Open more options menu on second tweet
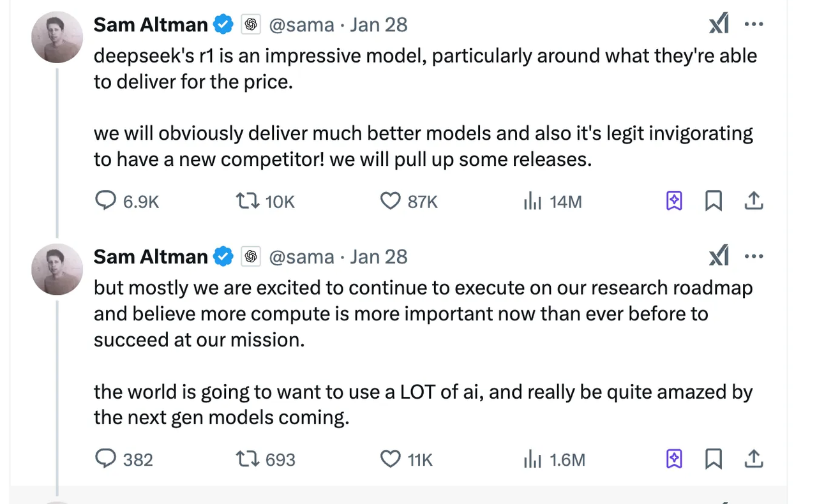This screenshot has width=817, height=504. (754, 256)
